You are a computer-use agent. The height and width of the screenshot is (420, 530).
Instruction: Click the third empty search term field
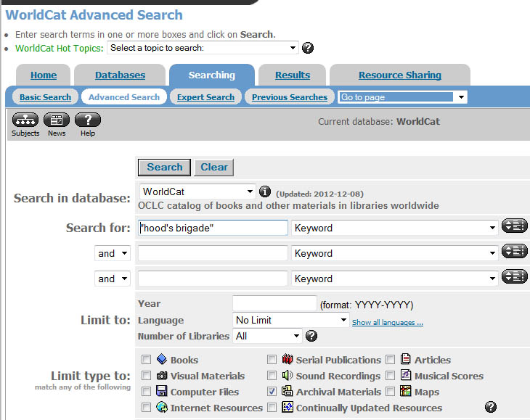[x=213, y=279]
